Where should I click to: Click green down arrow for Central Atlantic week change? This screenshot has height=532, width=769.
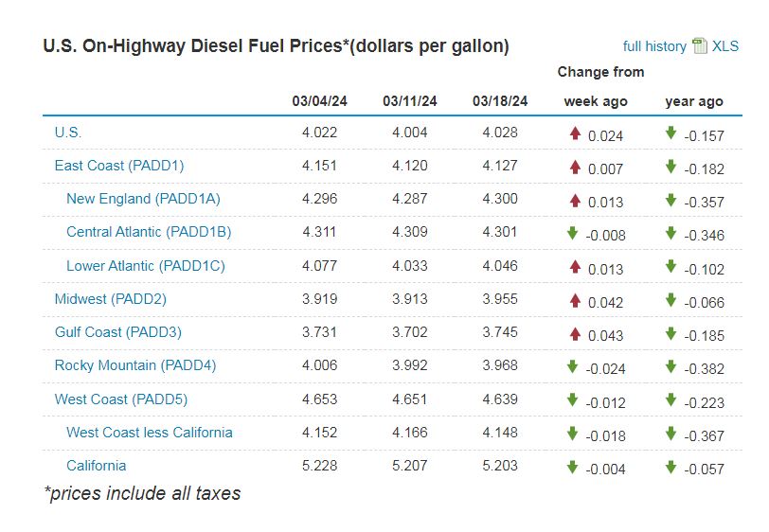coord(572,233)
